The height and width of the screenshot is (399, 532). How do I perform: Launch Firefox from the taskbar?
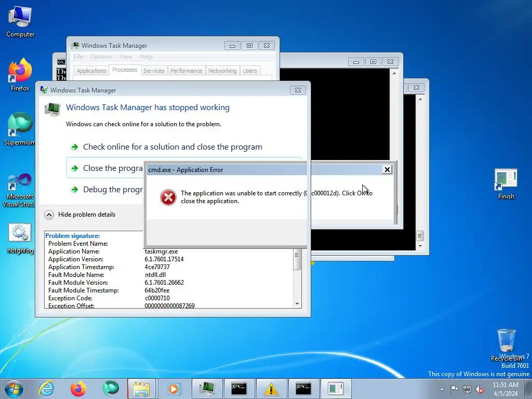click(78, 389)
